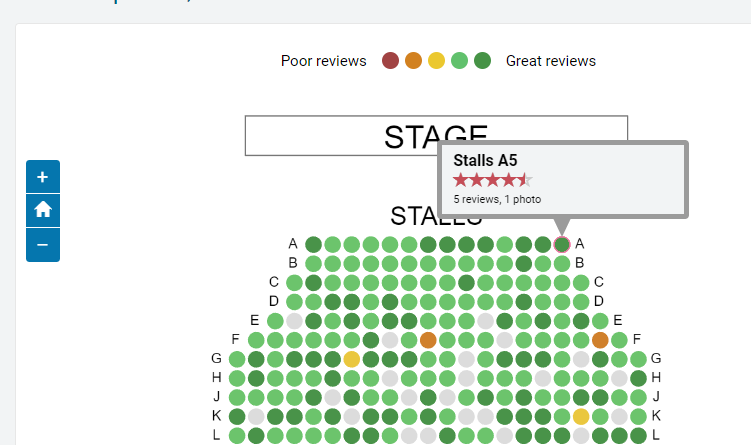Click the STAGE box
This screenshot has height=445, width=751.
(436, 136)
